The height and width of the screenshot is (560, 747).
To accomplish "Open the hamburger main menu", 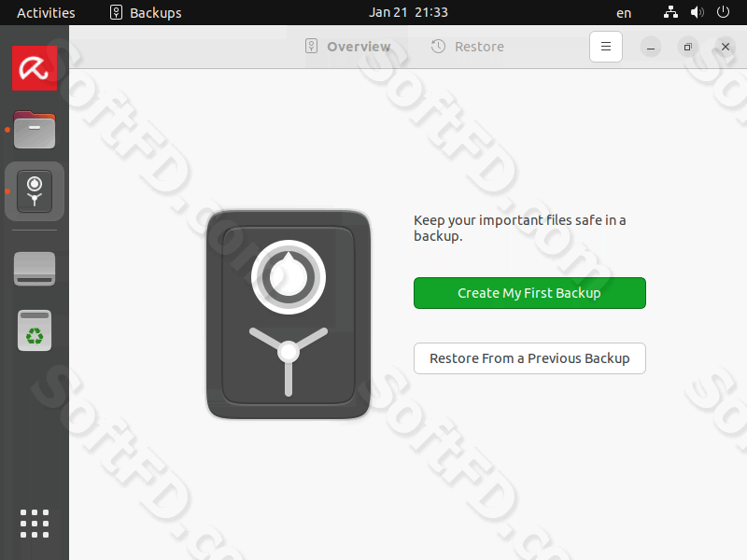I will click(x=605, y=47).
